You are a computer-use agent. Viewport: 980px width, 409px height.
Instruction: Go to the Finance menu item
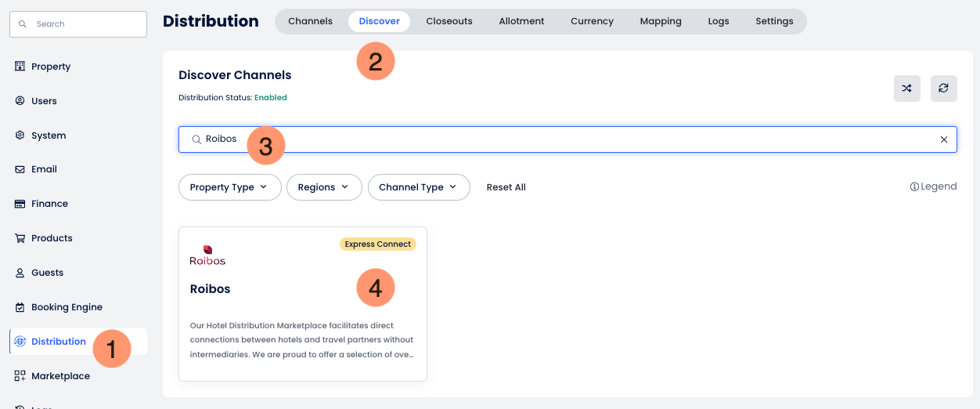pyautogui.click(x=78, y=204)
